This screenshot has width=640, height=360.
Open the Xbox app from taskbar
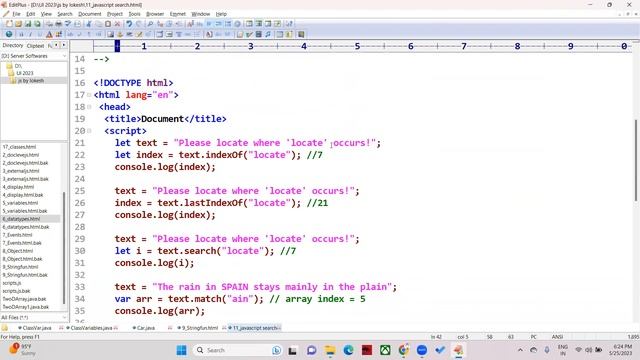(385, 350)
